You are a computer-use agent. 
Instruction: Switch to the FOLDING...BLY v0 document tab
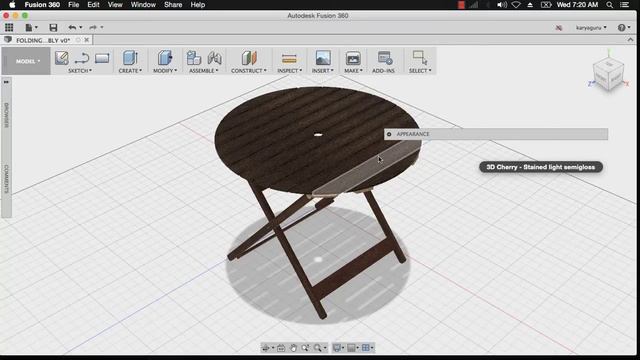43,40
